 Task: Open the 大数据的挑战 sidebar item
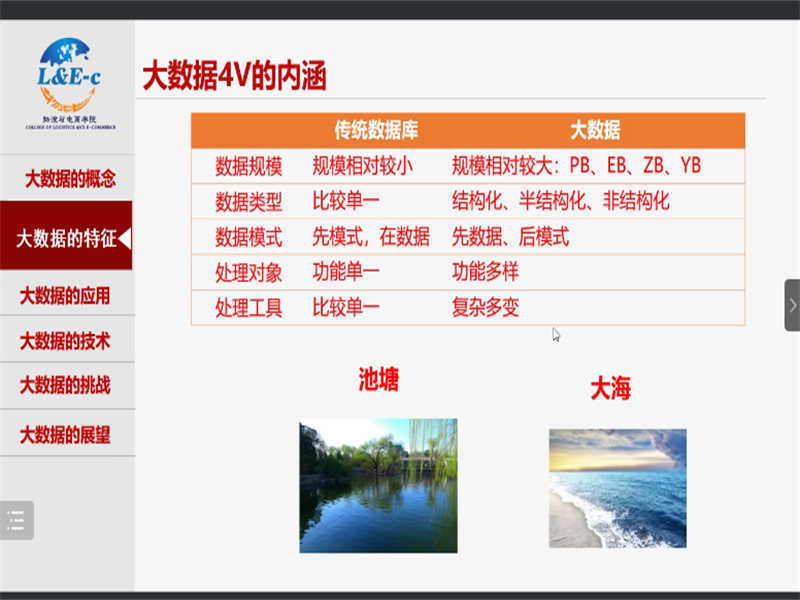tap(65, 385)
